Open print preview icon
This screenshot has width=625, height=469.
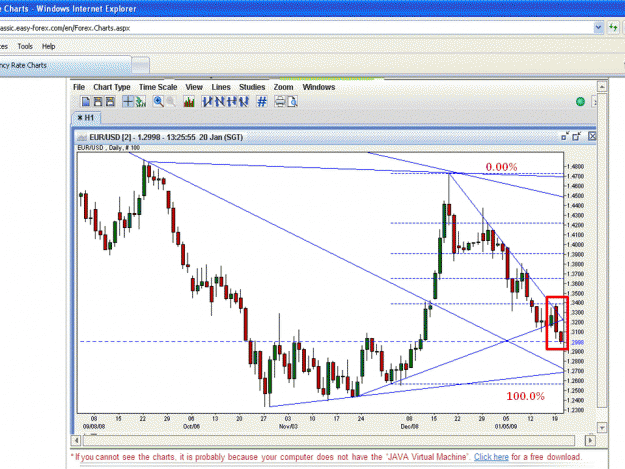[x=293, y=102]
